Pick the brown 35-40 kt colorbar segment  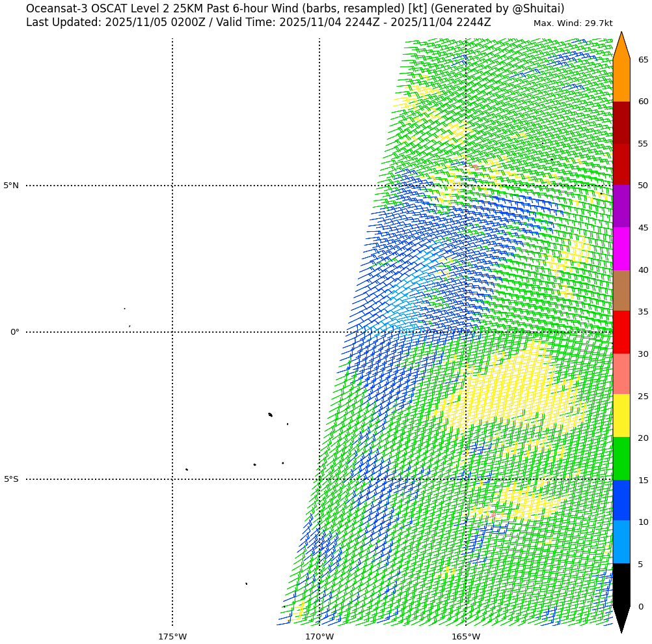click(x=621, y=290)
